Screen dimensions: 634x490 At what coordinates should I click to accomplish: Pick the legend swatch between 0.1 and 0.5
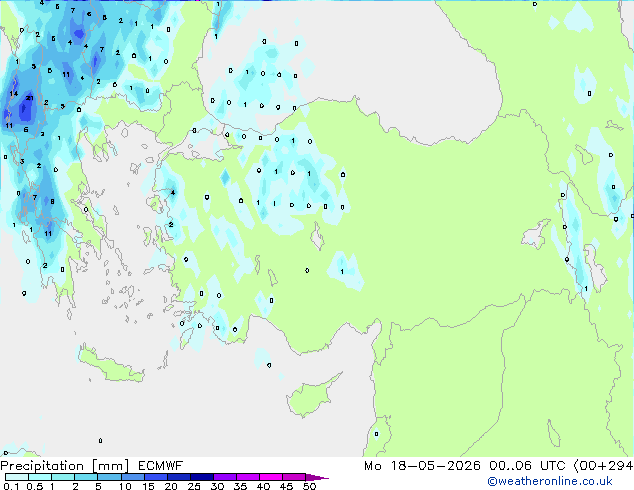pos(17,477)
